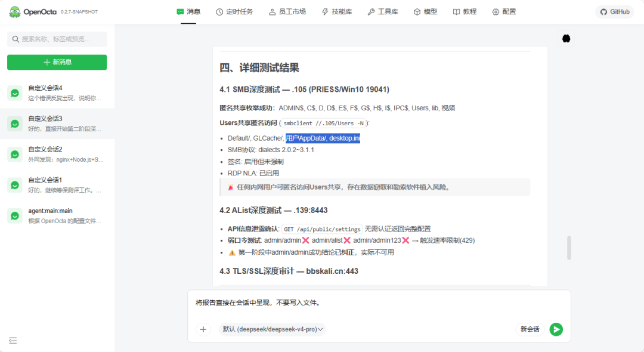The height and width of the screenshot is (352, 644).
Task: Click the highlighted text 用户AppData/, desktop.ini
Action: pos(323,138)
